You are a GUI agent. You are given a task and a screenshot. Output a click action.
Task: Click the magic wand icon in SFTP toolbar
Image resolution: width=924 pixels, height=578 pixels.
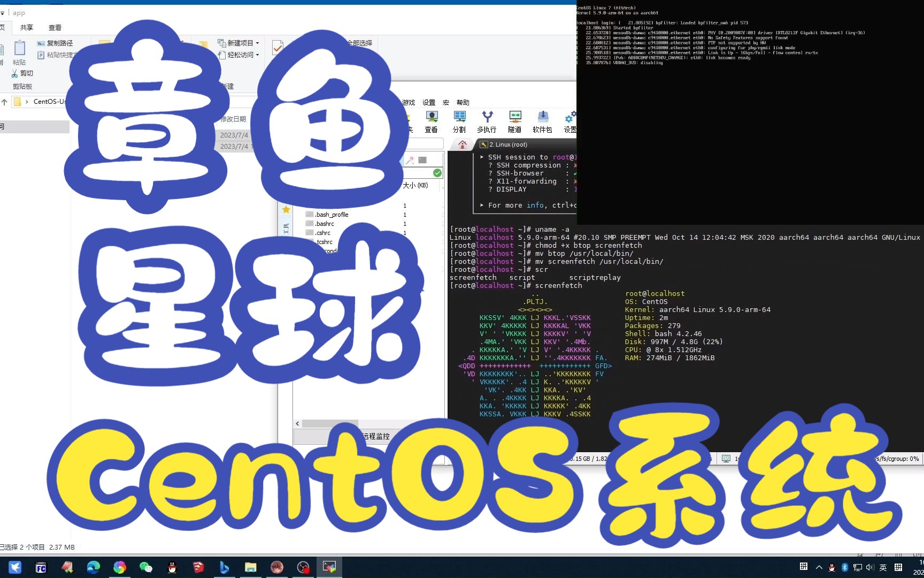[410, 160]
